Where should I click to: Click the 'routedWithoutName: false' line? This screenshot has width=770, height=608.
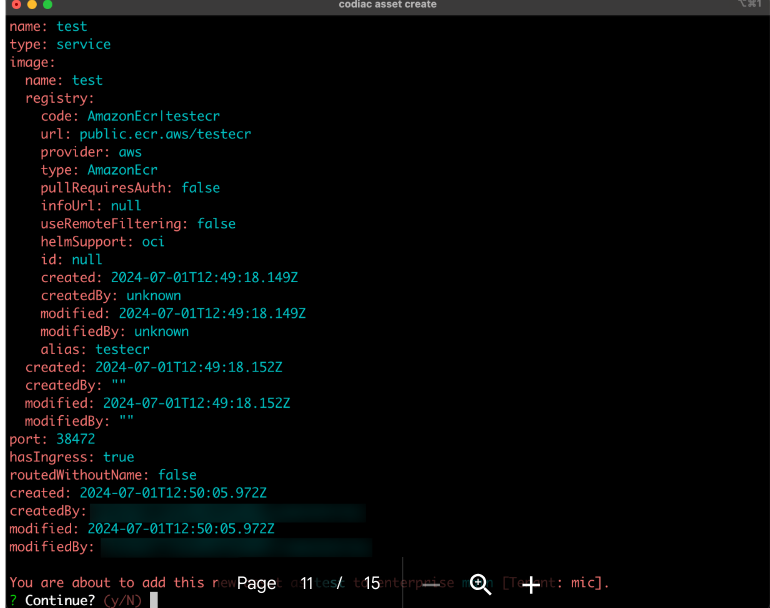click(x=103, y=475)
